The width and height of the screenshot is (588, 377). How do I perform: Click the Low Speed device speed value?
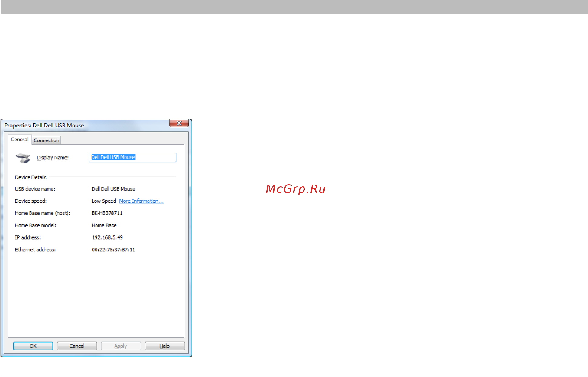tap(104, 201)
